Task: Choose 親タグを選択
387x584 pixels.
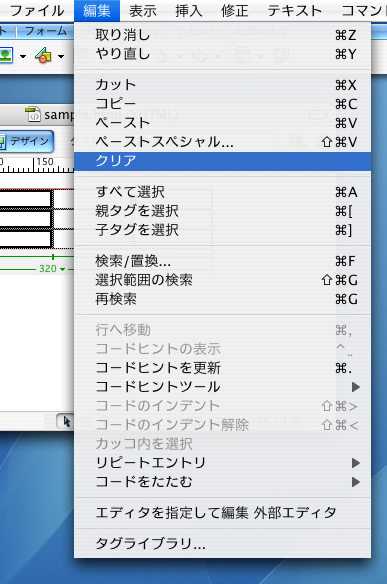Action: click(222, 211)
